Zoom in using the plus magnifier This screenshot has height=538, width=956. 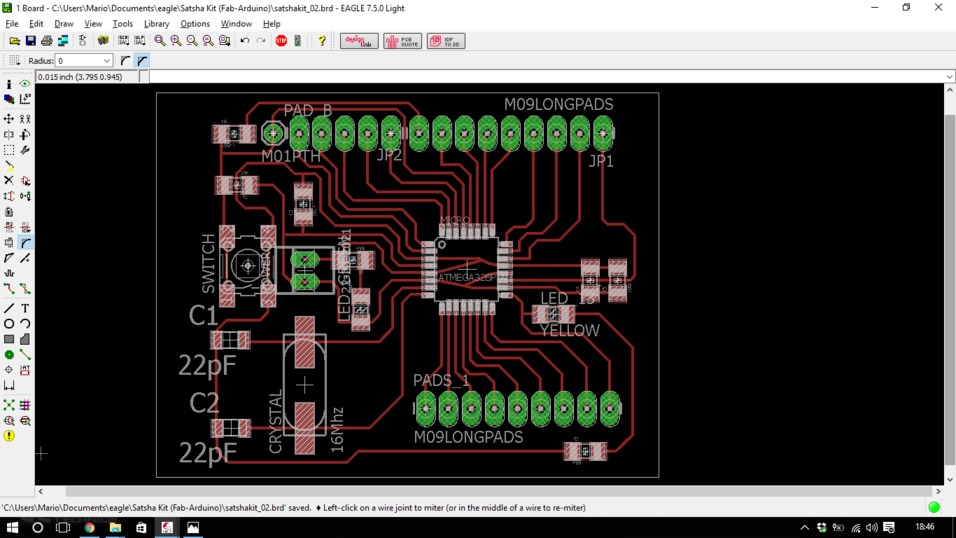176,41
